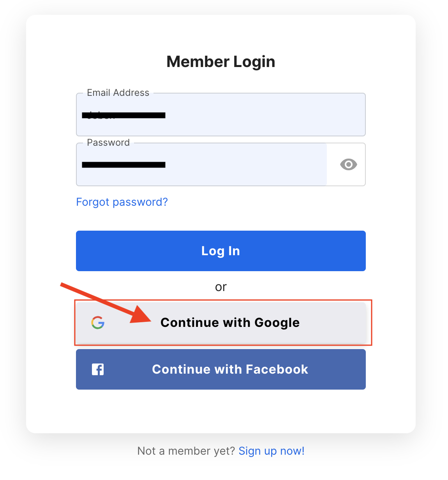
Task: Choose the Continue with Facebook text
Action: (x=230, y=369)
